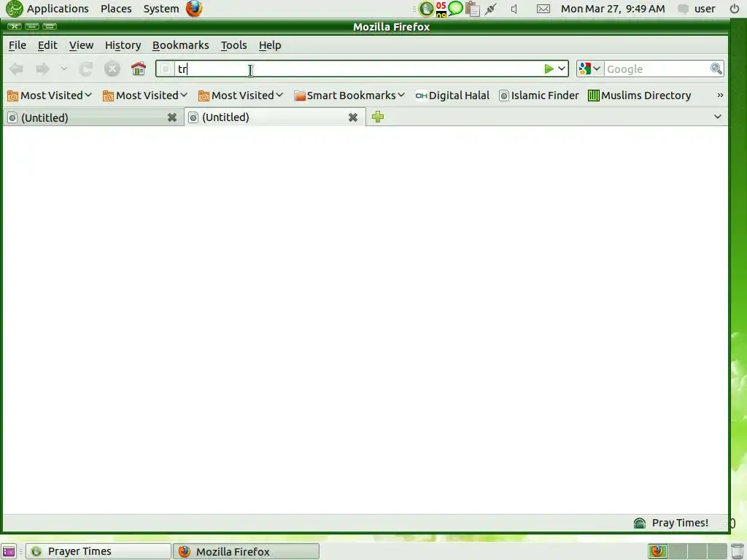The width and height of the screenshot is (747, 560).
Task: Switch to Prayer Times in the taskbar
Action: (x=98, y=551)
